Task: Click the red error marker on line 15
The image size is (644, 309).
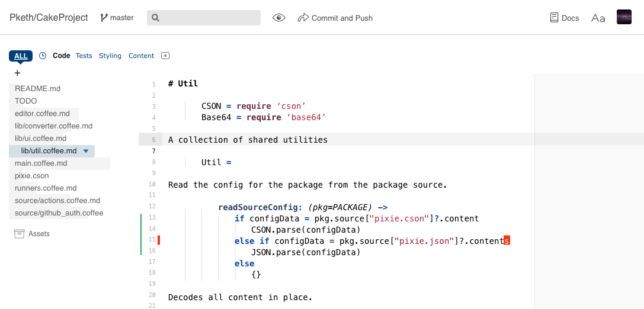Action: (159, 240)
